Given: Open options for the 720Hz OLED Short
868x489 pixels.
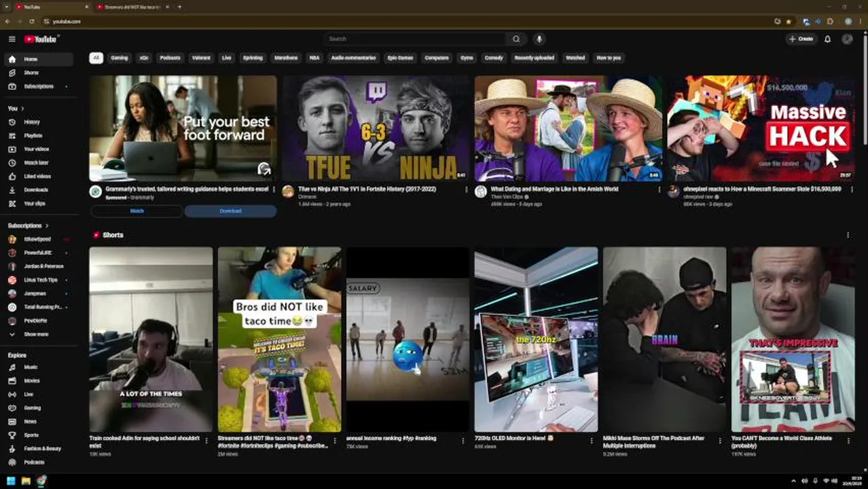Looking at the screenshot, I should 592,441.
